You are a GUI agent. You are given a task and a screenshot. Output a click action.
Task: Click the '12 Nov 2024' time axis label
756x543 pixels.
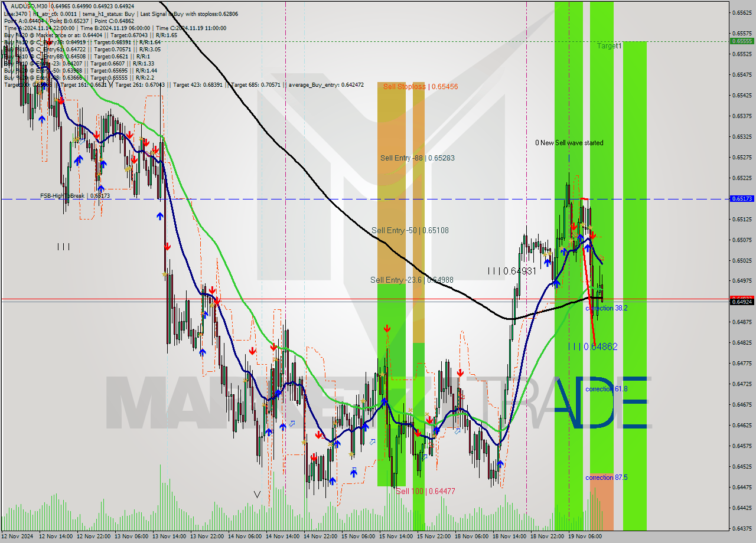(18, 537)
